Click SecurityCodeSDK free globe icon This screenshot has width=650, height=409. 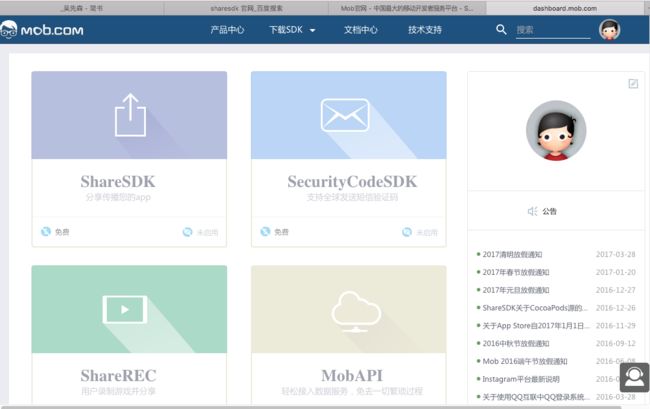[x=265, y=232]
